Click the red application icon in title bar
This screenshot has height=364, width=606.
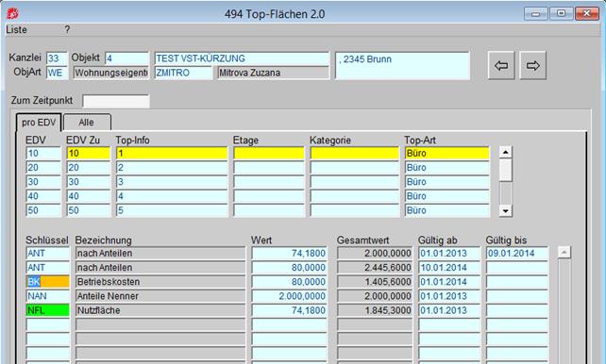pyautogui.click(x=13, y=14)
